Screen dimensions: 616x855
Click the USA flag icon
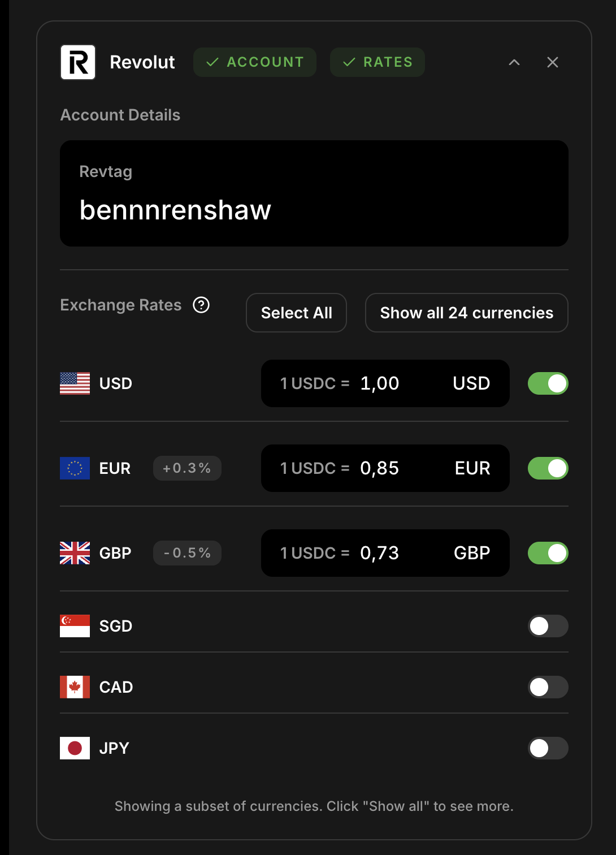(x=75, y=383)
